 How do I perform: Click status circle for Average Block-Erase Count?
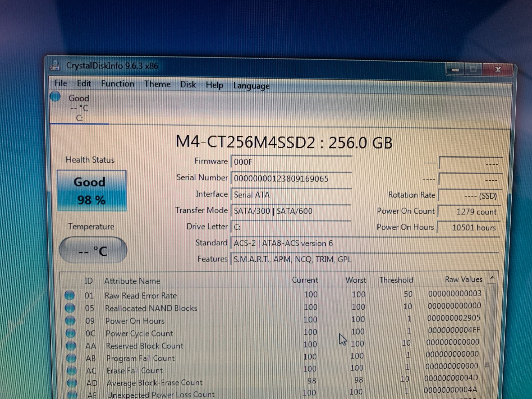[x=72, y=383]
